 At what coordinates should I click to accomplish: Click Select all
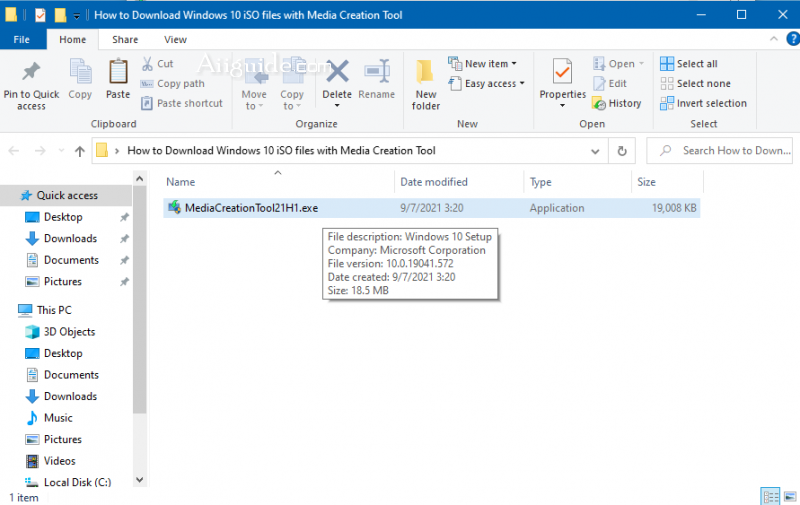[688, 64]
